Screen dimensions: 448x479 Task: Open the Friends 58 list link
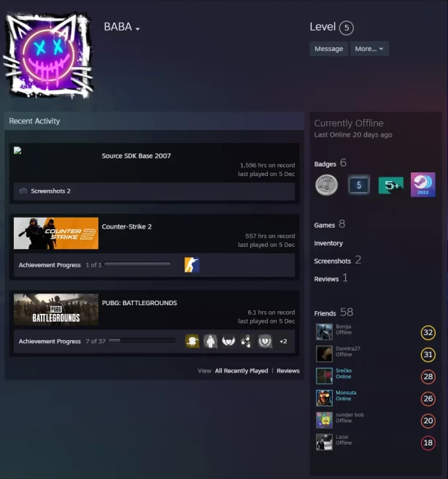tap(333, 313)
